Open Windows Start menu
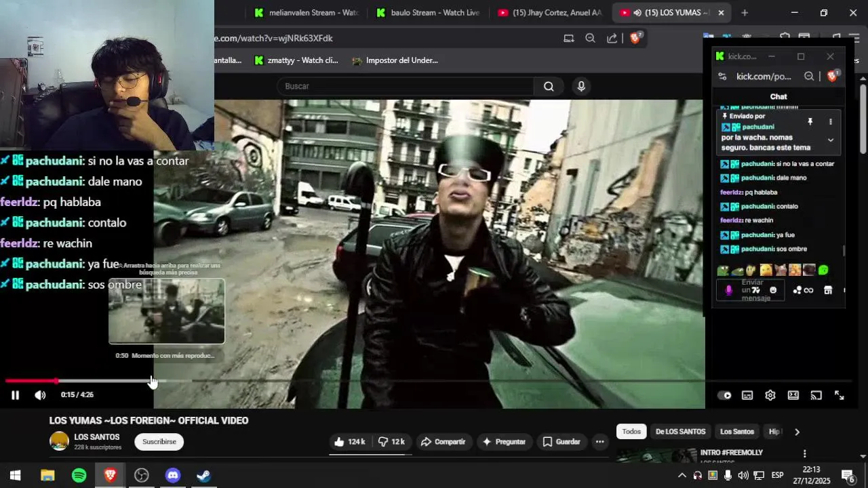The width and height of the screenshot is (868, 488). pyautogui.click(x=15, y=475)
